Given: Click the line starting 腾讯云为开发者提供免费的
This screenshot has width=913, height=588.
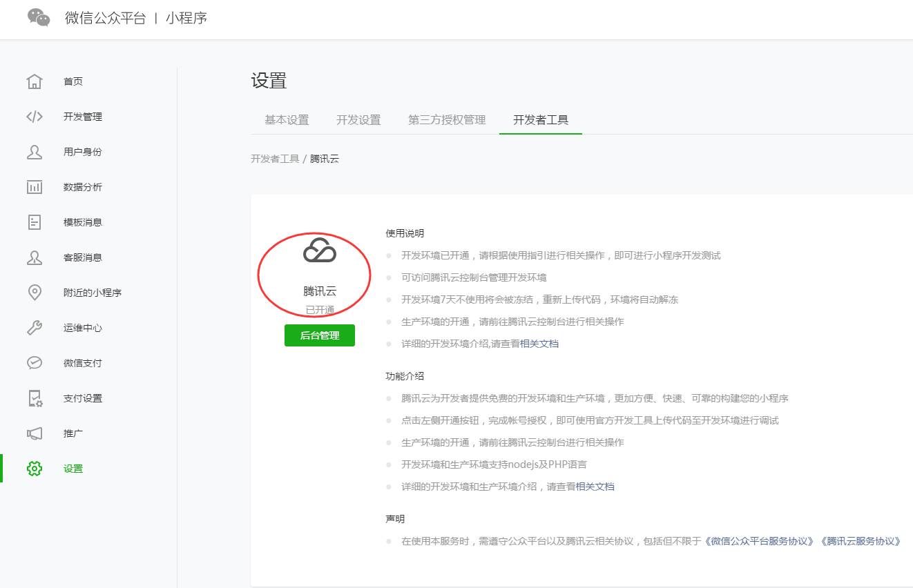Looking at the screenshot, I should (595, 398).
